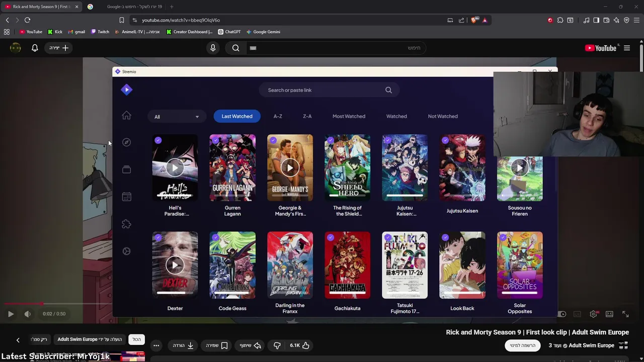Open the Kick bookmark
644x362 pixels.
55,32
